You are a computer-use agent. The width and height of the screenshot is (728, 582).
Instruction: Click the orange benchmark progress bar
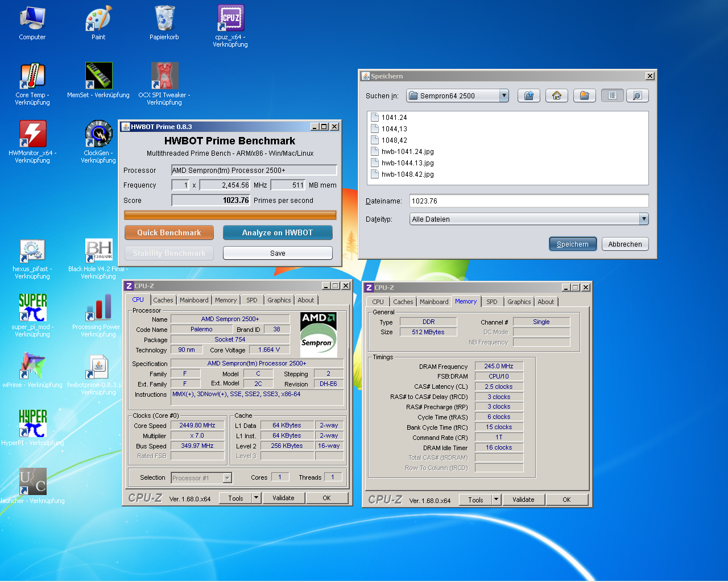(230, 215)
